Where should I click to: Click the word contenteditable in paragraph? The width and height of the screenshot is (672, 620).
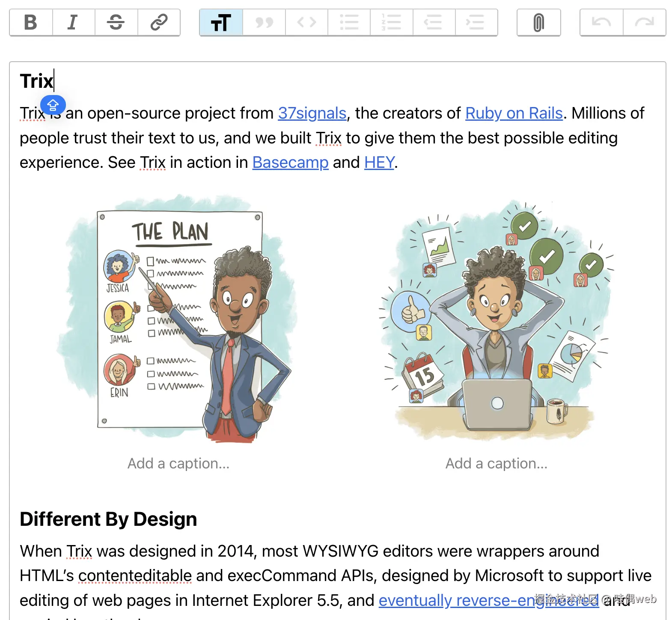coord(135,576)
